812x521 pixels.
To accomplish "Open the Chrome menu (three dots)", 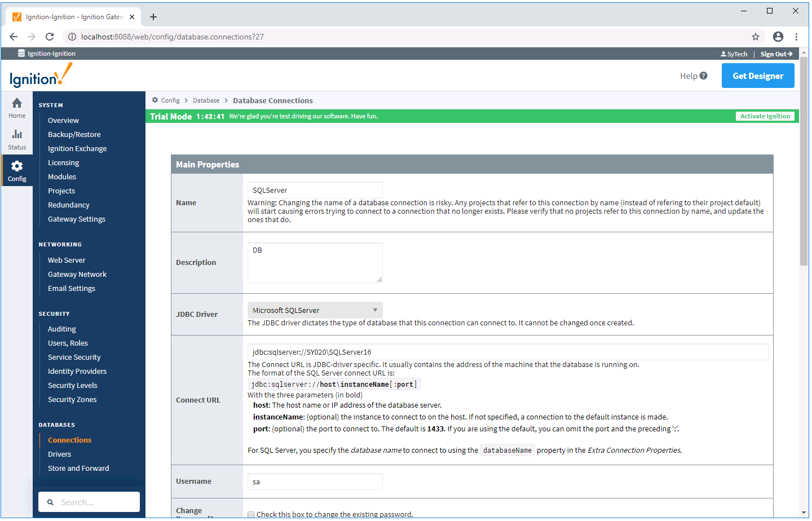I will [x=796, y=37].
